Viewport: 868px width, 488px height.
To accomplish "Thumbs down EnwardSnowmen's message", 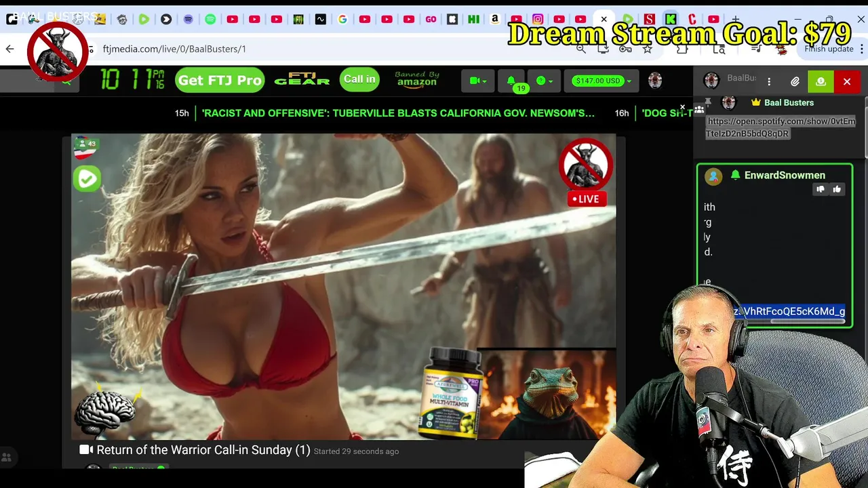I will (821, 189).
